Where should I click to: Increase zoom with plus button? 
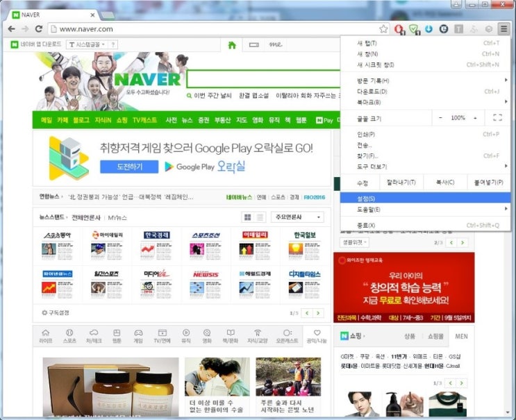(475, 118)
